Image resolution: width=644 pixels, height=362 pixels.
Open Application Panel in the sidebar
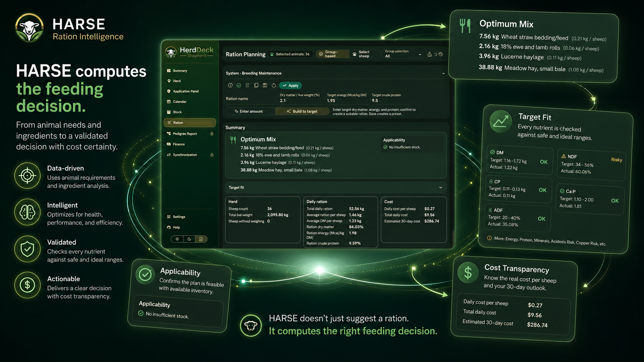[x=190, y=91]
